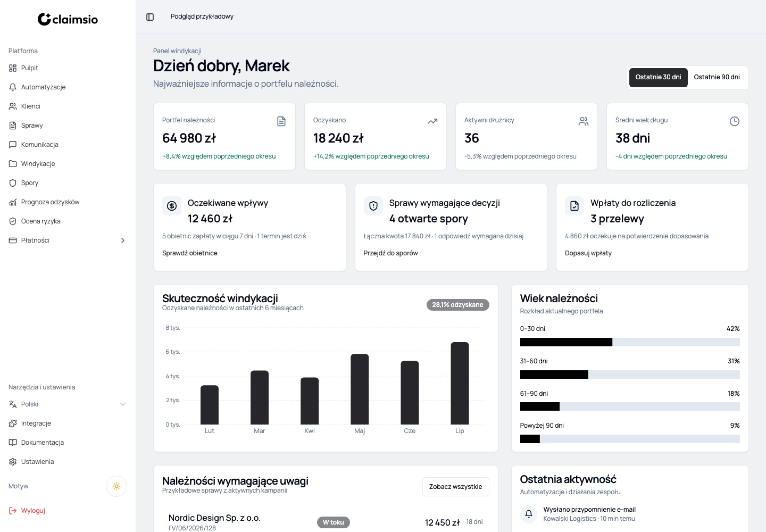The width and height of the screenshot is (766, 532).
Task: Click the Windykacje folder icon
Action: point(13,164)
